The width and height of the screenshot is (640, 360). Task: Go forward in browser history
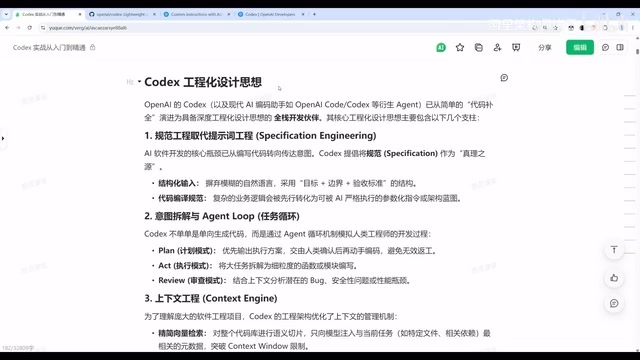pyautogui.click(x=18, y=28)
